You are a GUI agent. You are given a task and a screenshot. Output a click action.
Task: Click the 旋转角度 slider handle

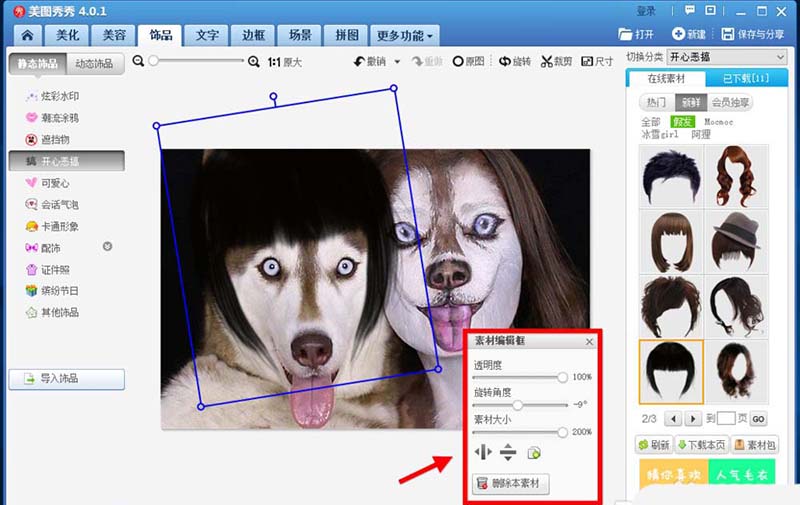(x=518, y=405)
